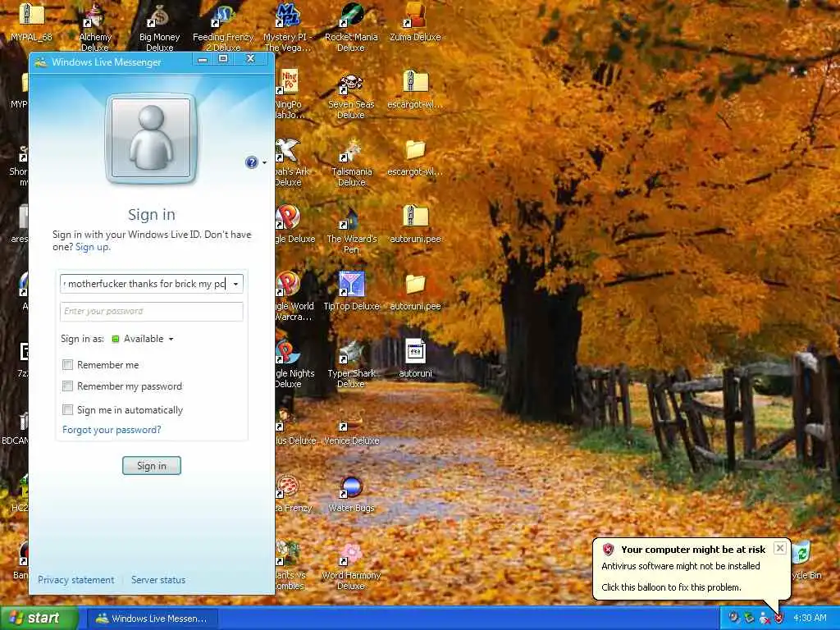Click the 4:30 AM clock in tray
The image size is (840, 630).
coord(810,619)
